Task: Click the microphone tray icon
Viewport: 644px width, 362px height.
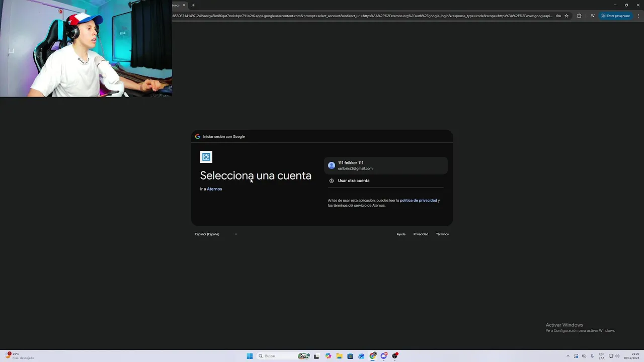Action: pyautogui.click(x=592, y=356)
